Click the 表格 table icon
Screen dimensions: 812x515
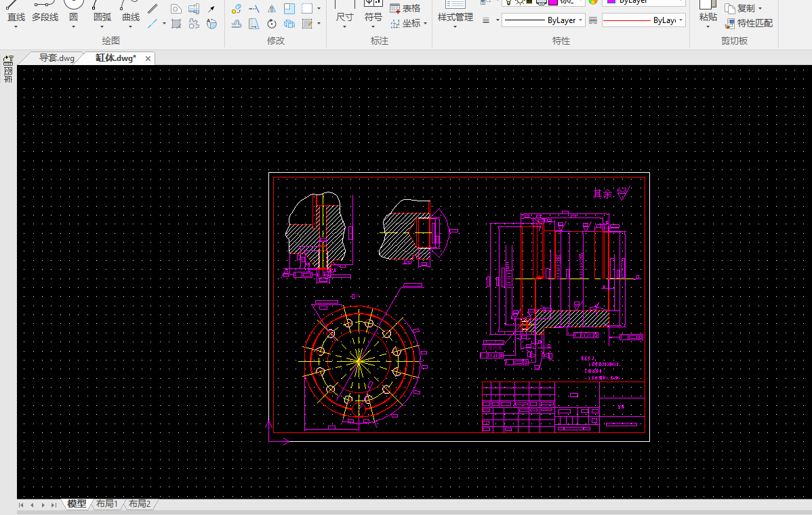pos(396,8)
